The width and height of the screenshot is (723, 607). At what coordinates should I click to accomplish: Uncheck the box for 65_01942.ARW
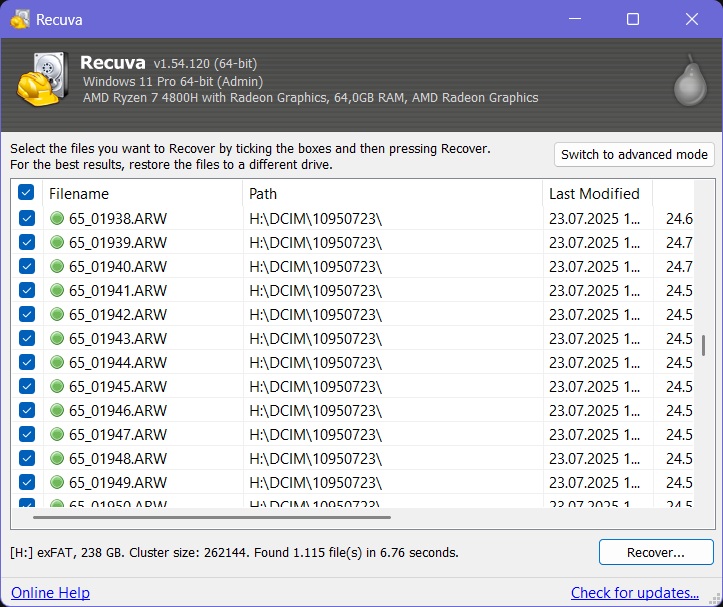27,314
